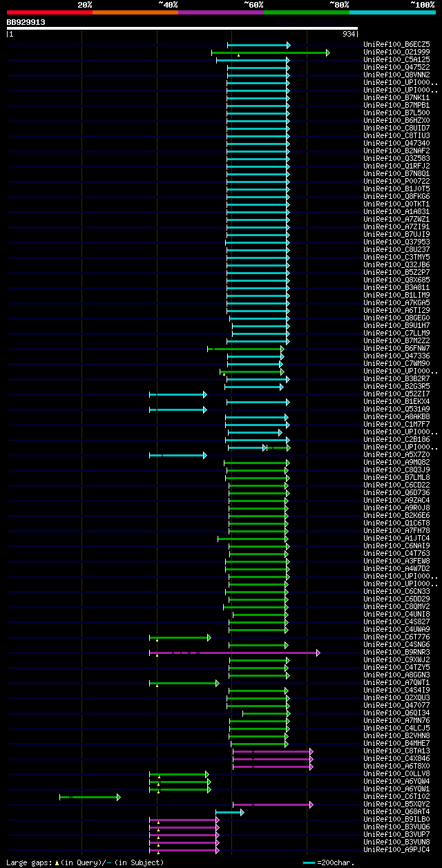This screenshot has height=868, width=442.
Task: Click the cyan alignment bar on the B6ECZ5 row
Action: click(x=258, y=45)
